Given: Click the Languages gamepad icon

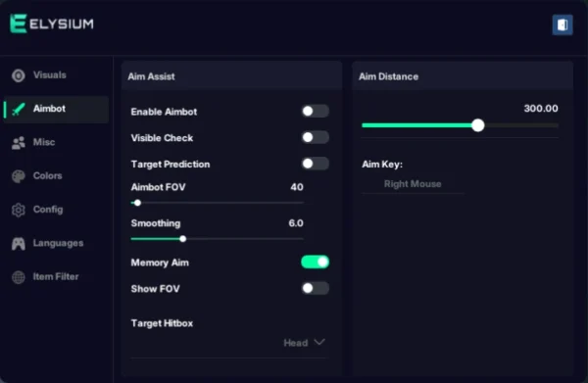Looking at the screenshot, I should (18, 244).
